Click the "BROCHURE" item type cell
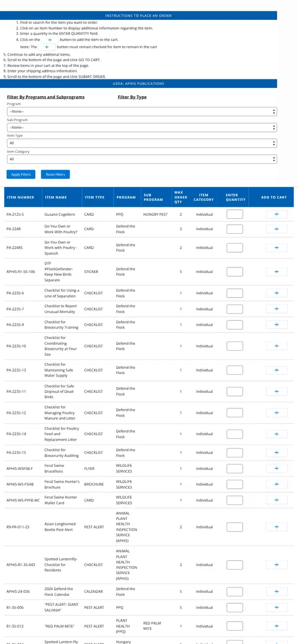 pyautogui.click(x=94, y=484)
